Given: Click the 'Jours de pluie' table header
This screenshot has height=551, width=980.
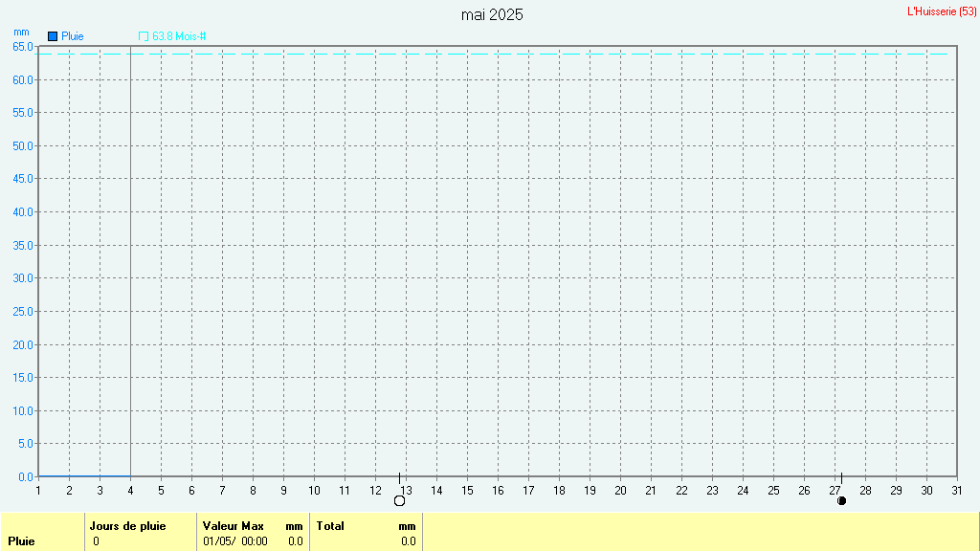Looking at the screenshot, I should 127,526.
